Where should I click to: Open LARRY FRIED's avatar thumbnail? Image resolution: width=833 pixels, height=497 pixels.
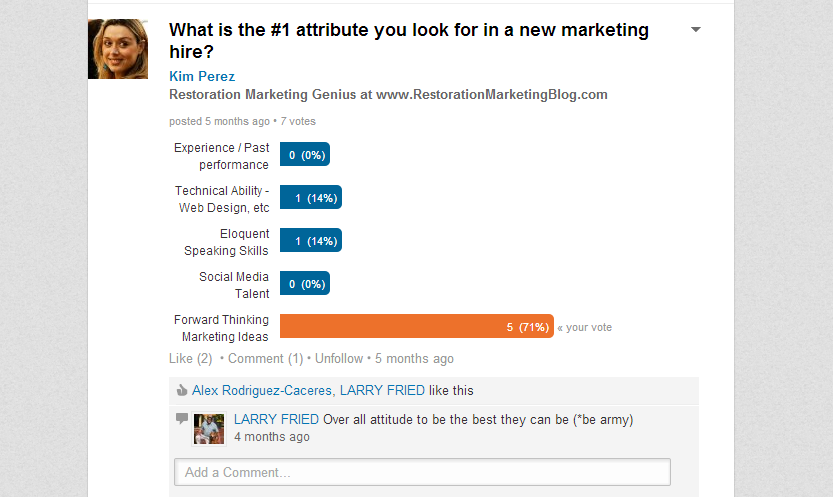209,429
